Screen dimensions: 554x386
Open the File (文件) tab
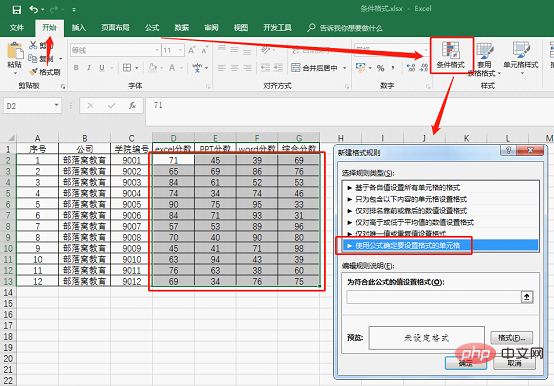click(17, 28)
